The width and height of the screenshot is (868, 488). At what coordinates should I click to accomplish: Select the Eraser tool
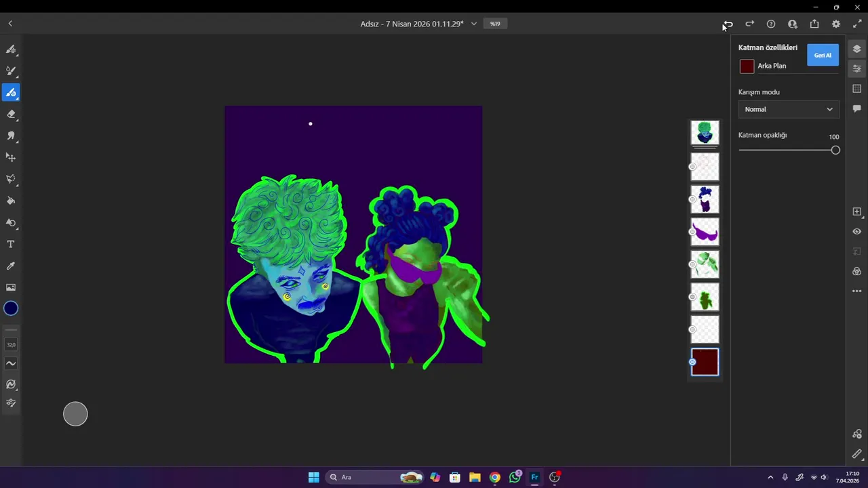point(11,114)
